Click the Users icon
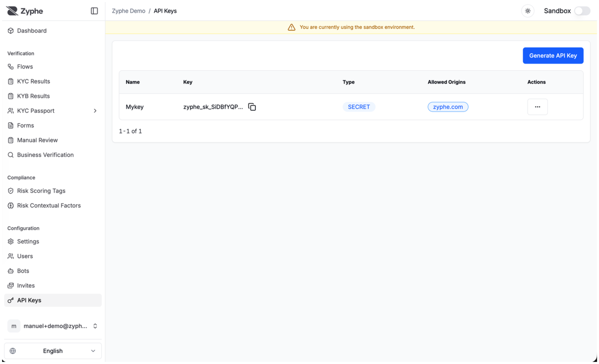The height and width of the screenshot is (364, 599). click(10, 256)
